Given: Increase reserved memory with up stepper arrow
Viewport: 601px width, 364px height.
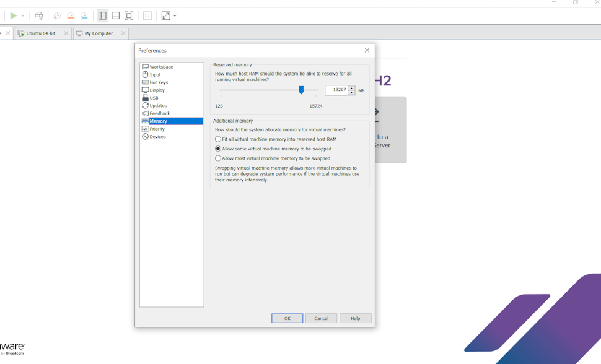Looking at the screenshot, I should click(351, 88).
